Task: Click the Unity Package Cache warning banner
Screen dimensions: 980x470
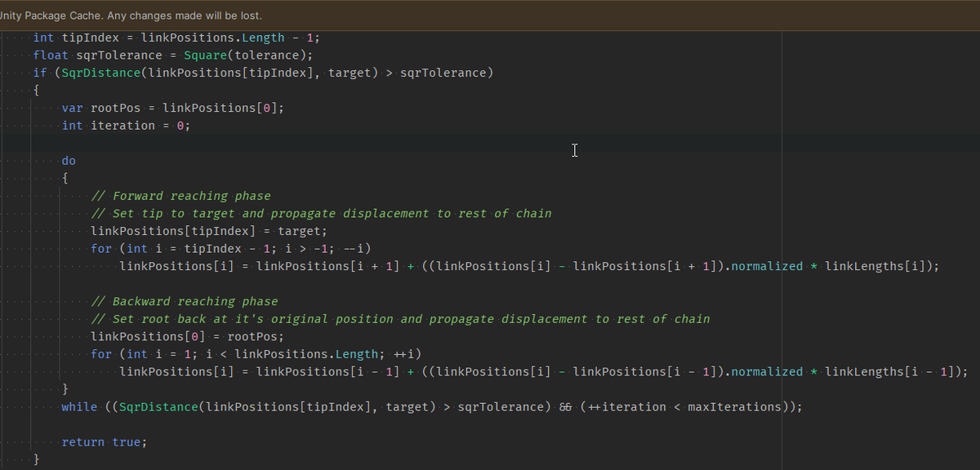Action: 490,16
